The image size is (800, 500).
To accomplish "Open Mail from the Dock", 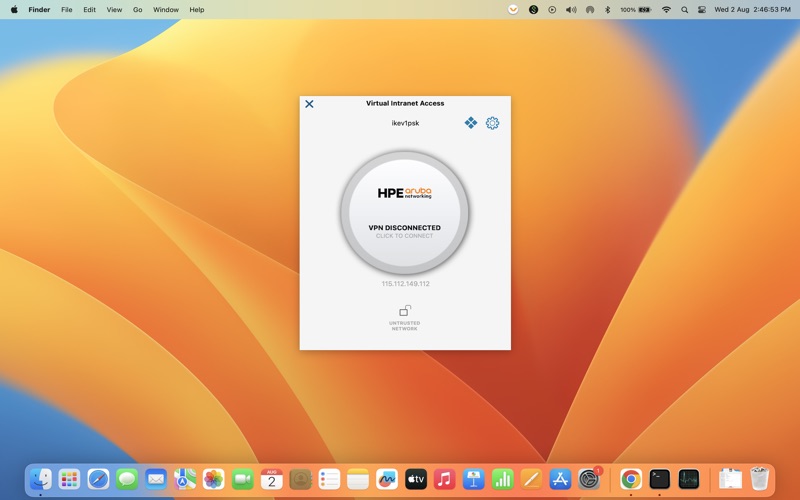I will (156, 479).
